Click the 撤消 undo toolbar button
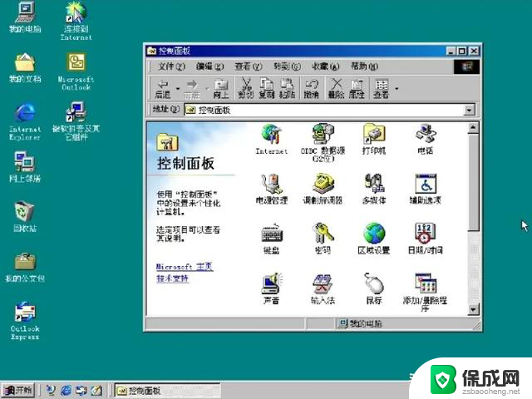 tap(311, 89)
